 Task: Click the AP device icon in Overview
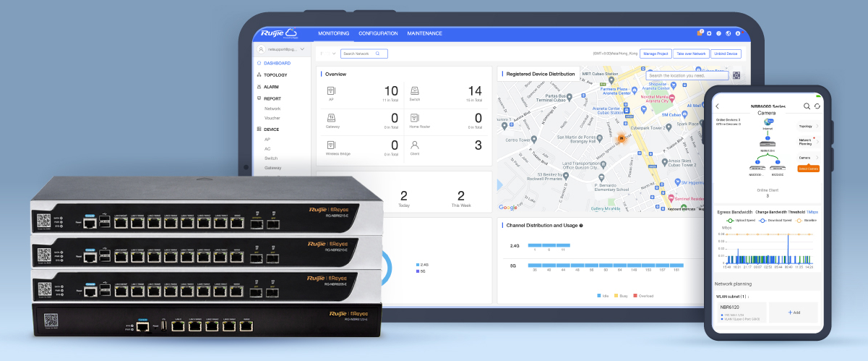[x=331, y=90]
